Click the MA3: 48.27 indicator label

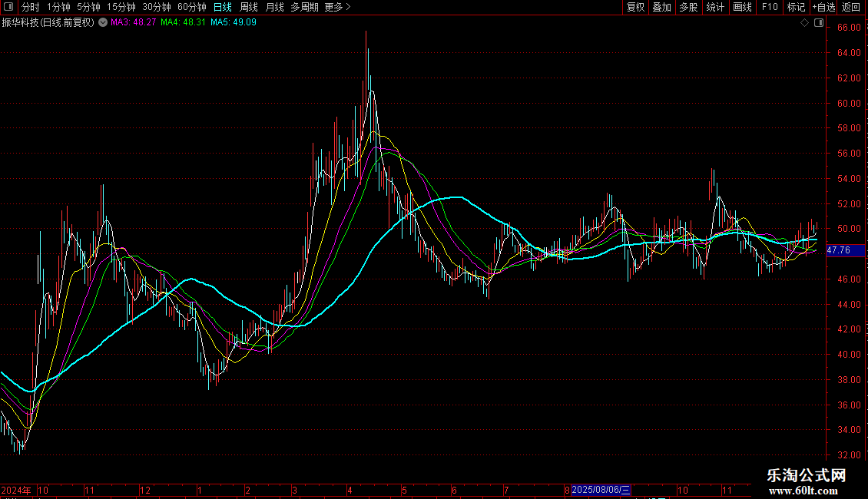coord(134,22)
